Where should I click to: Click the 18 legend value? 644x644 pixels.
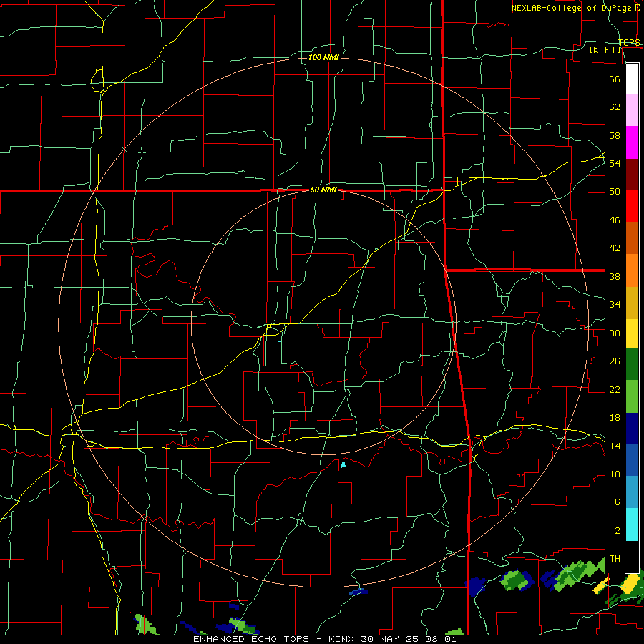pyautogui.click(x=615, y=418)
